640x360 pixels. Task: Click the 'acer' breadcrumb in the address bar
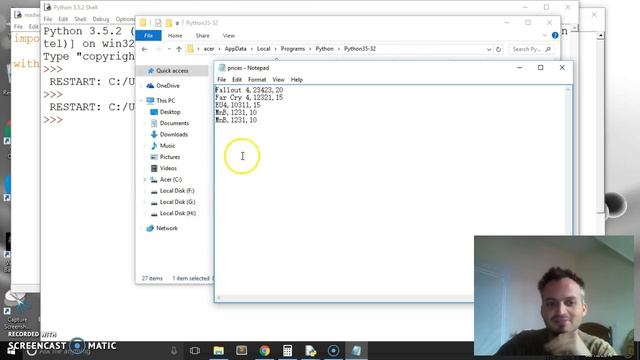(209, 49)
